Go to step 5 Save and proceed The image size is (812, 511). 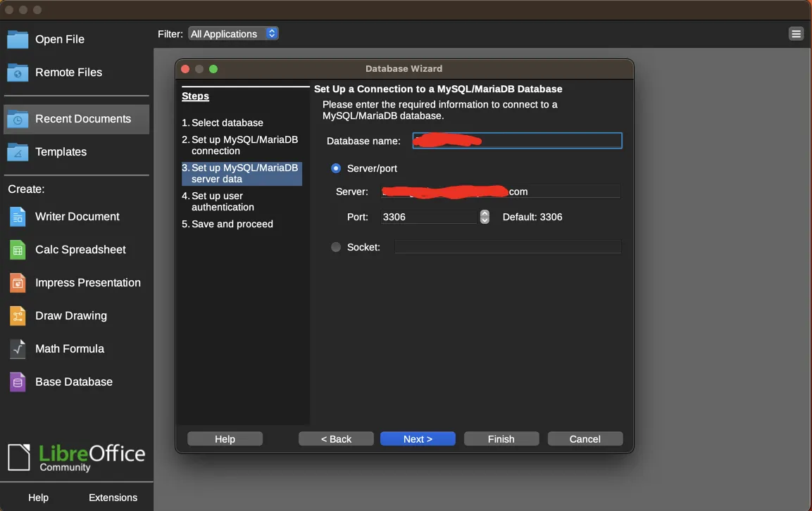click(x=227, y=224)
